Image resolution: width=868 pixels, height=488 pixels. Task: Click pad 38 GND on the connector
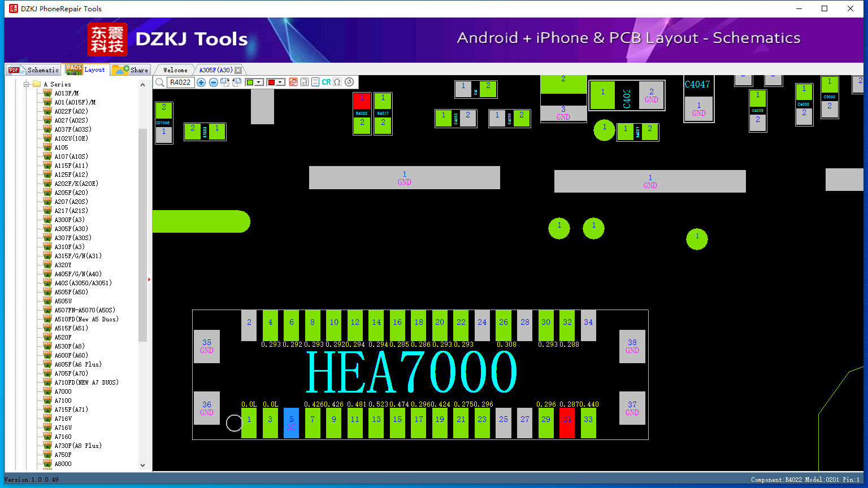[632, 346]
